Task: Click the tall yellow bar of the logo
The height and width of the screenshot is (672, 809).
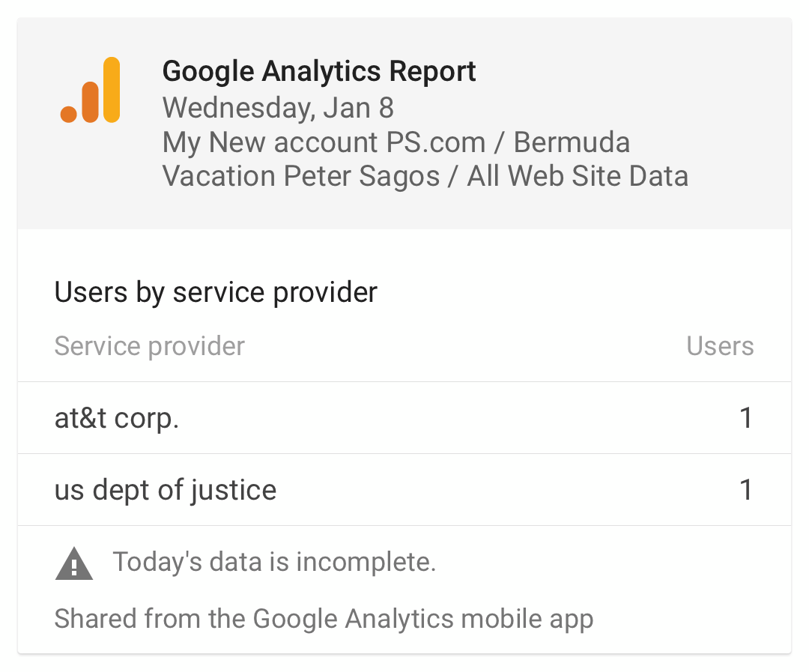Action: (x=112, y=90)
